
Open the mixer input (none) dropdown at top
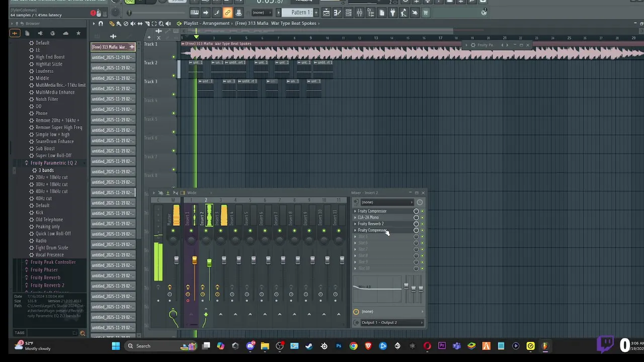386,202
